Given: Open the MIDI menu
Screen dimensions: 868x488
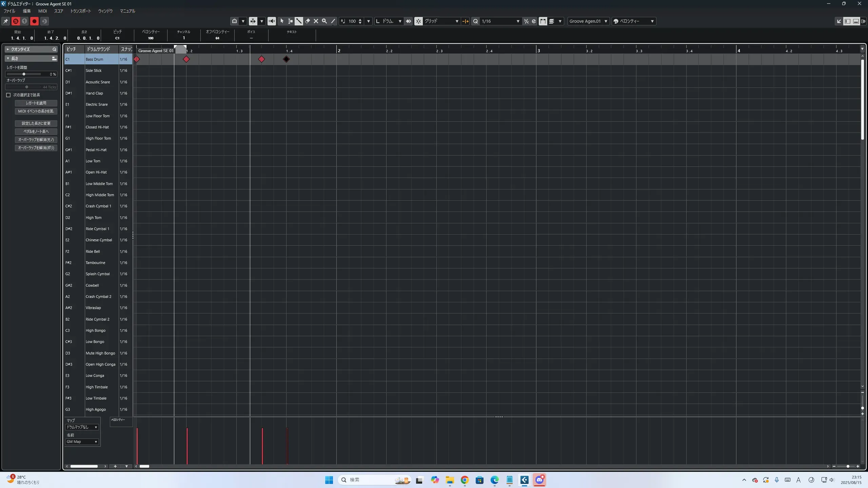Looking at the screenshot, I should point(42,11).
